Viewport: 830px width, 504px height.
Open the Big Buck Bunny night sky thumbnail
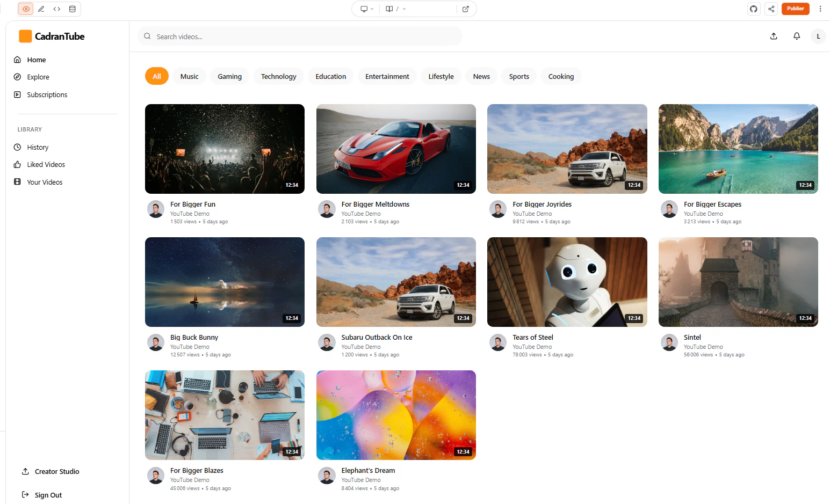click(x=225, y=282)
